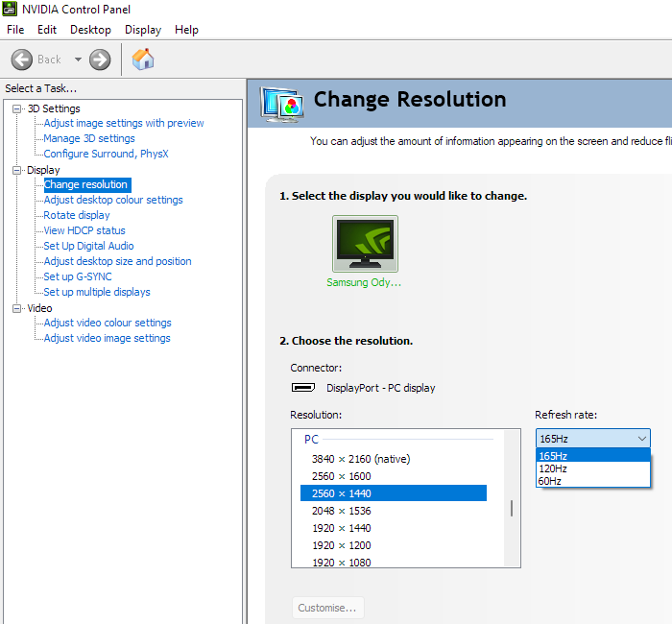Click the Video category label
The image size is (672, 624).
39,308
